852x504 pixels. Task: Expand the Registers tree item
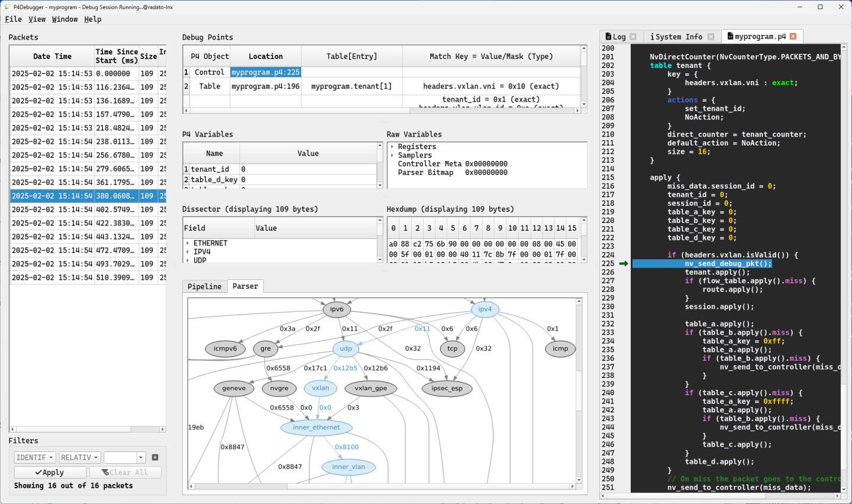point(392,147)
